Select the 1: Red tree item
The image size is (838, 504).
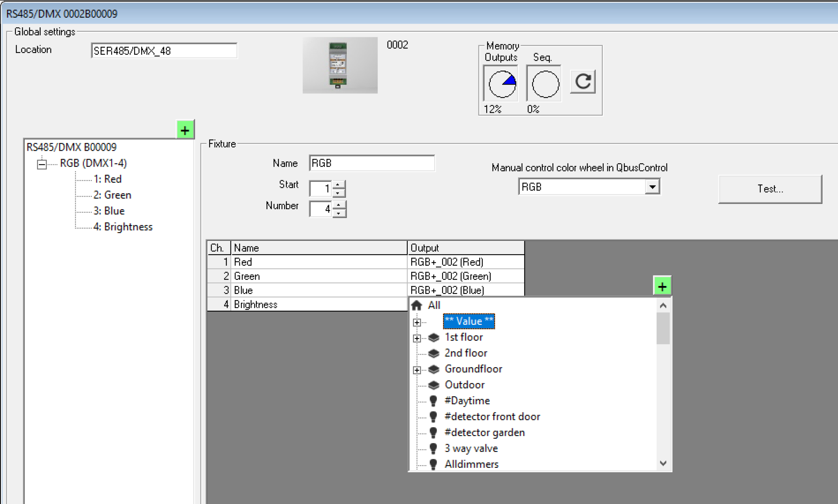[108, 179]
